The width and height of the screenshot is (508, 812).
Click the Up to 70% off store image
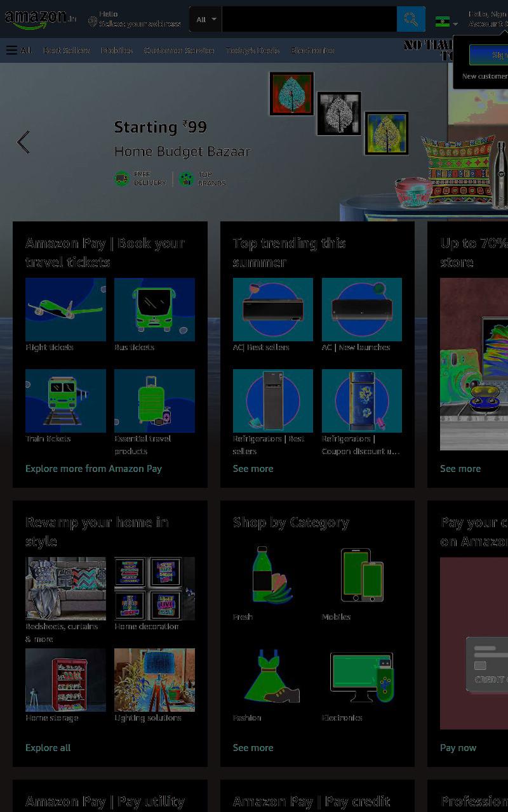pyautogui.click(x=474, y=364)
